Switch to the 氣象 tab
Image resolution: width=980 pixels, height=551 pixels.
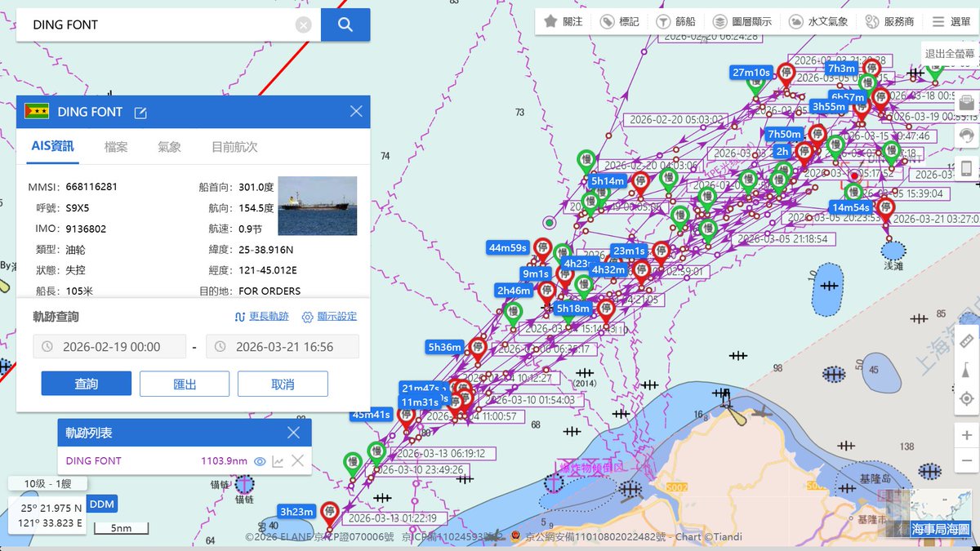click(x=169, y=147)
